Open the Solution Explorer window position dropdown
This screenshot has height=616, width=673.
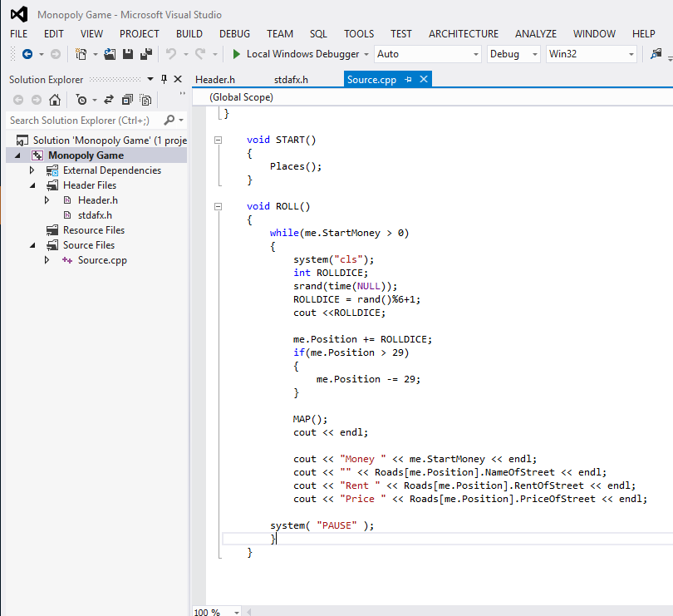click(150, 79)
